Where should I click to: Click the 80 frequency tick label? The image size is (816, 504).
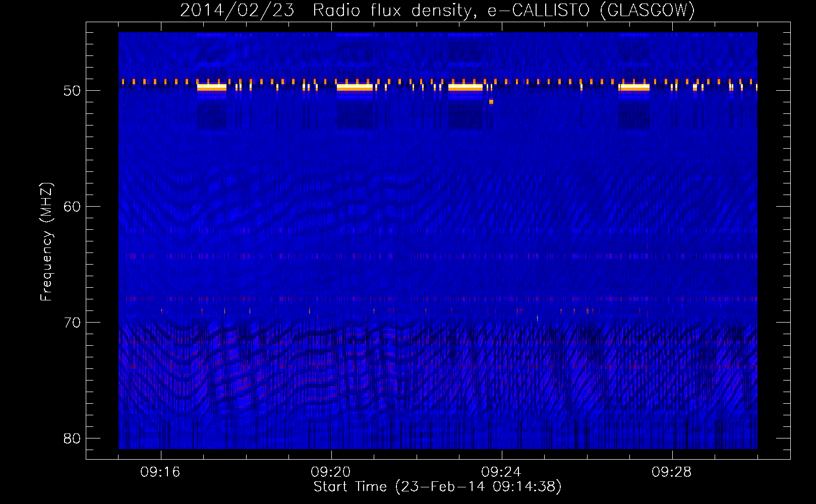(x=72, y=438)
